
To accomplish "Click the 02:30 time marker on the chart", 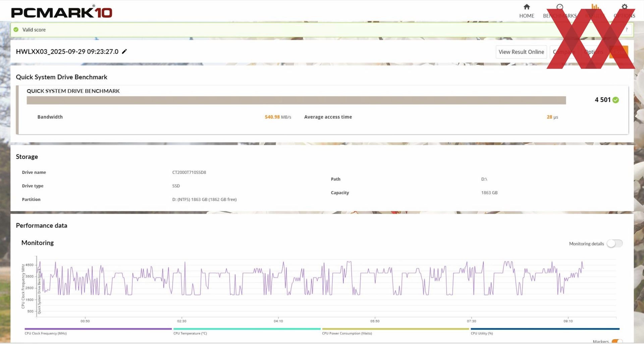I will pyautogui.click(x=182, y=321).
